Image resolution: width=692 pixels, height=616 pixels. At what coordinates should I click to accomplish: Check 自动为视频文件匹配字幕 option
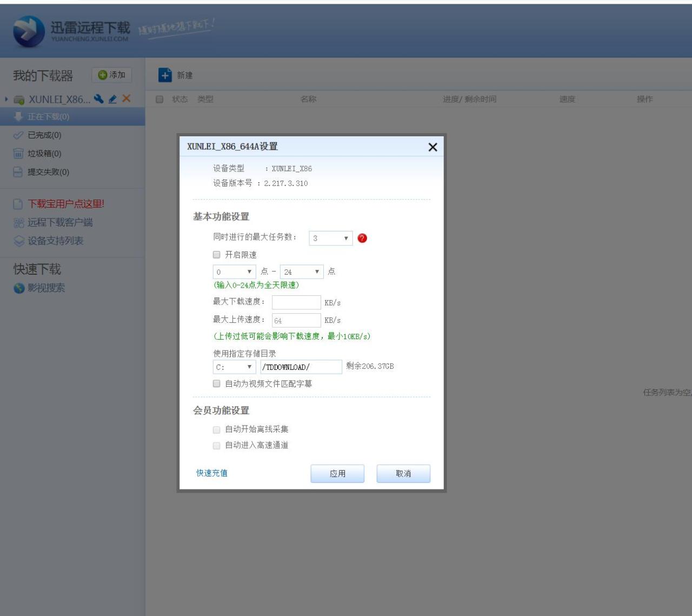coord(217,383)
